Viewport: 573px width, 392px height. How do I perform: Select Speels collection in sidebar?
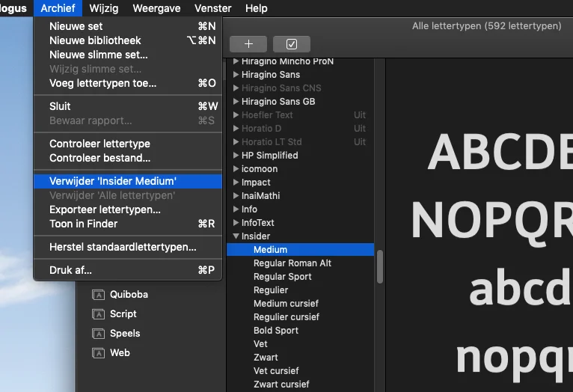pos(125,333)
